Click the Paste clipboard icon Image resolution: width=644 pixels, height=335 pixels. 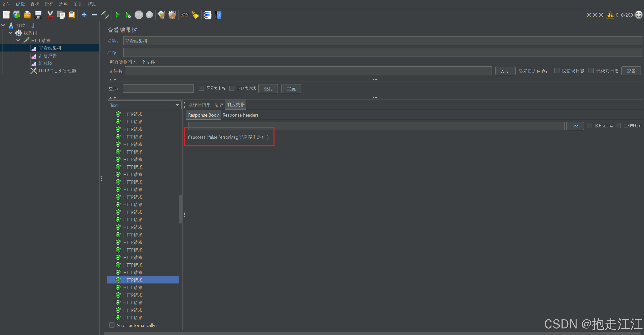[72, 15]
